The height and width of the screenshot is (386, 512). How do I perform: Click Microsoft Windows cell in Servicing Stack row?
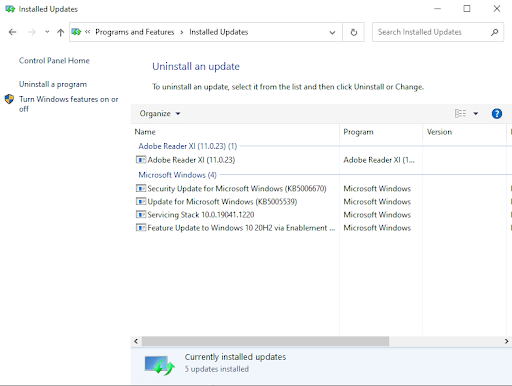[377, 215]
